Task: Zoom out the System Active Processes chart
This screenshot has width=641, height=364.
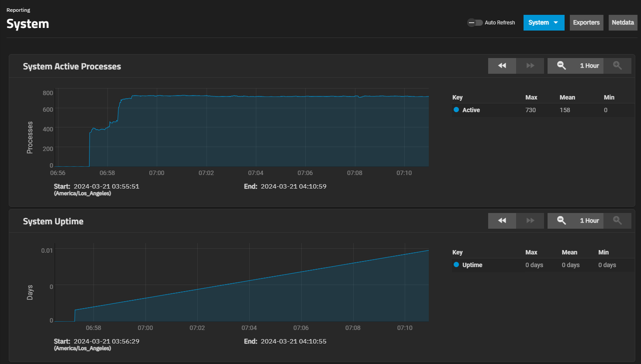Action: [x=562, y=66]
